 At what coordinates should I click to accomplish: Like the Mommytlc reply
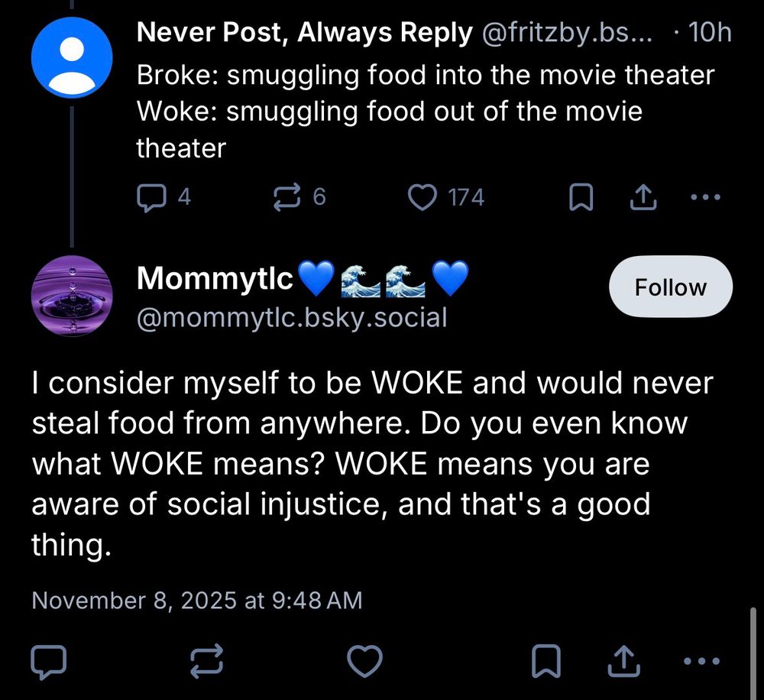[x=366, y=659]
